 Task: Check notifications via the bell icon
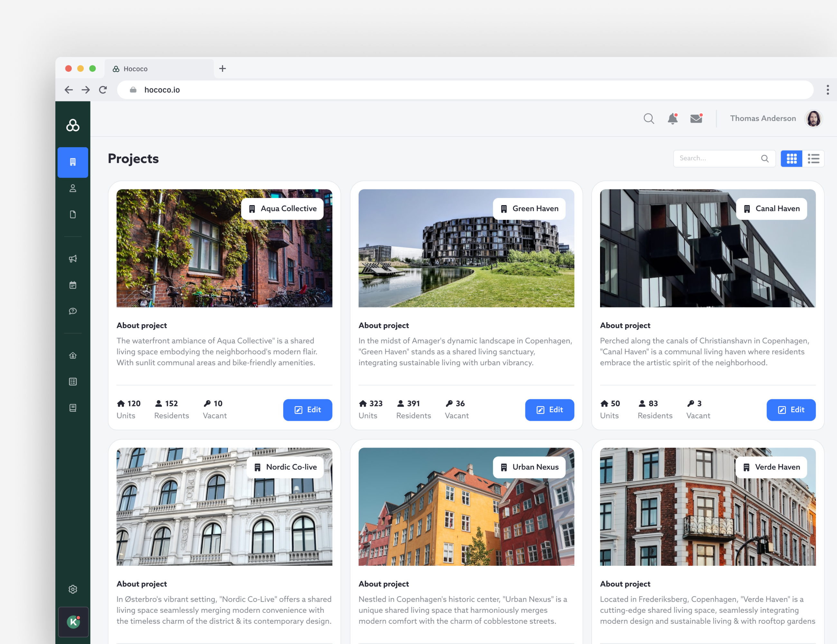(672, 119)
